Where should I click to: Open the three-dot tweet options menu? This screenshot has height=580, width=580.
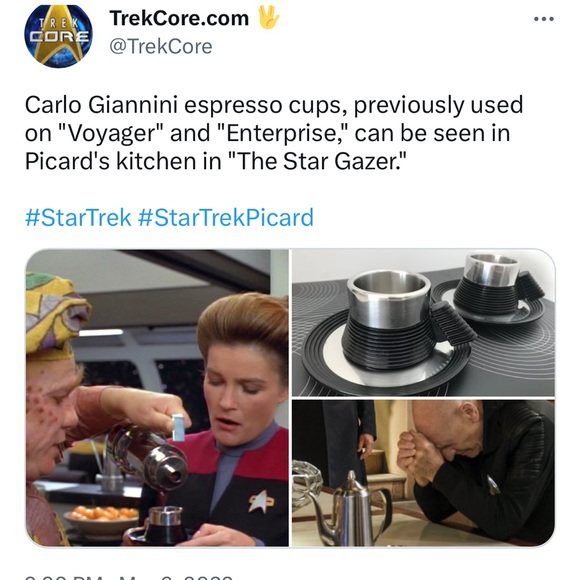[x=544, y=19]
